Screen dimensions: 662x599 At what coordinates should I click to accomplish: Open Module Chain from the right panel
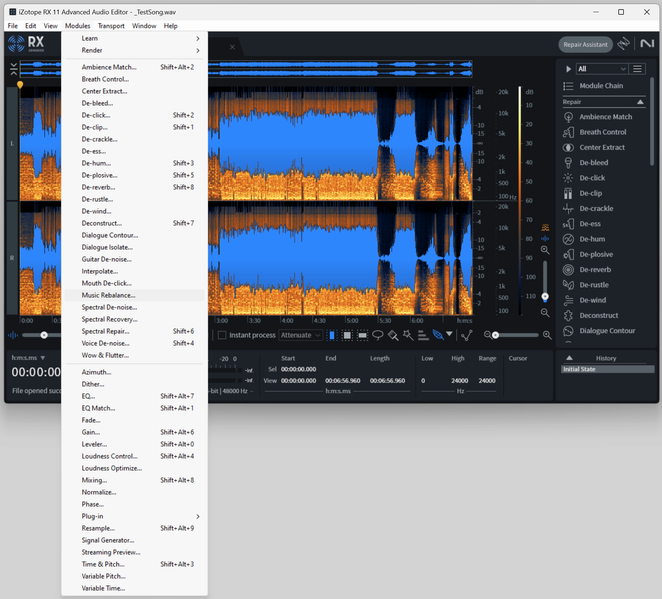[600, 86]
